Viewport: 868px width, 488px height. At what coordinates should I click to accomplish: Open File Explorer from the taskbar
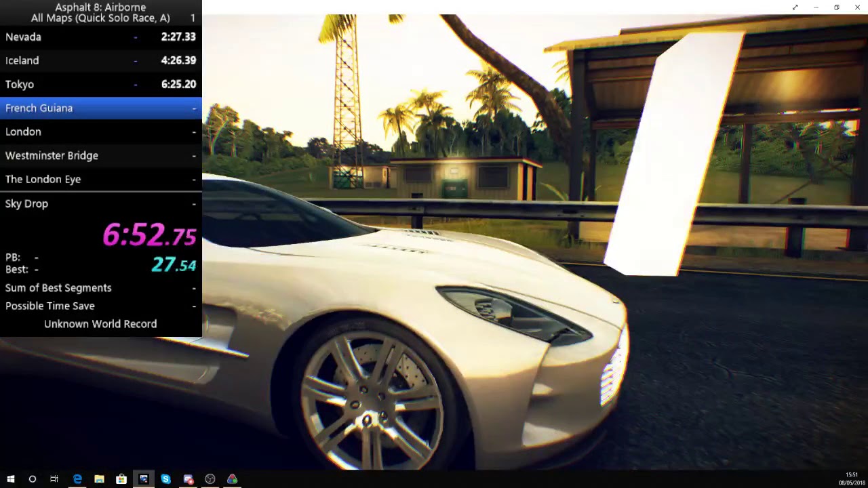pyautogui.click(x=99, y=479)
